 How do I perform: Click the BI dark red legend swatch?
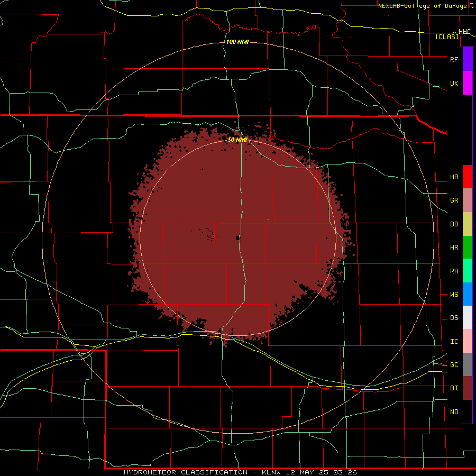(x=467, y=388)
